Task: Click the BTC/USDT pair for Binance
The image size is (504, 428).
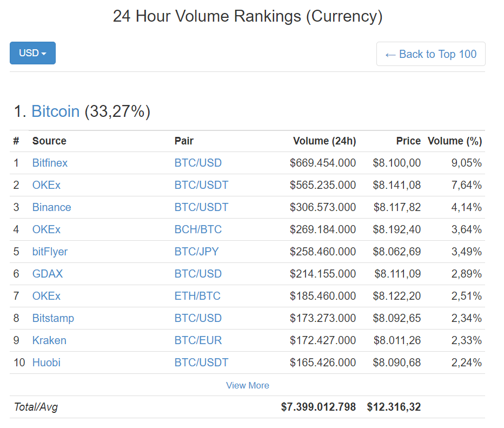Action: 201,207
